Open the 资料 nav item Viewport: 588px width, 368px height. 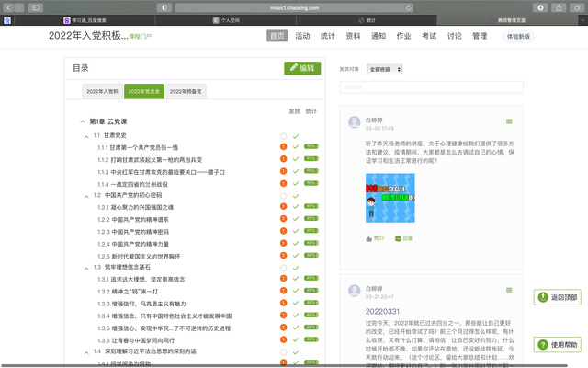click(353, 36)
